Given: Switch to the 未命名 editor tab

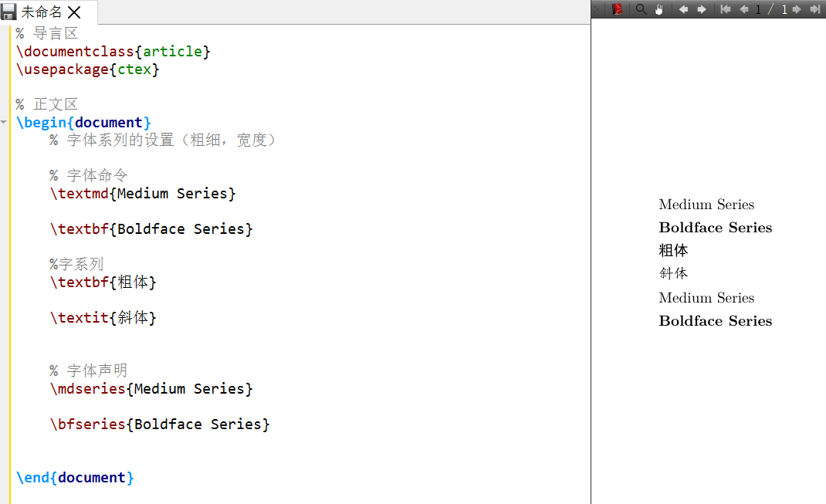Looking at the screenshot, I should click(42, 12).
